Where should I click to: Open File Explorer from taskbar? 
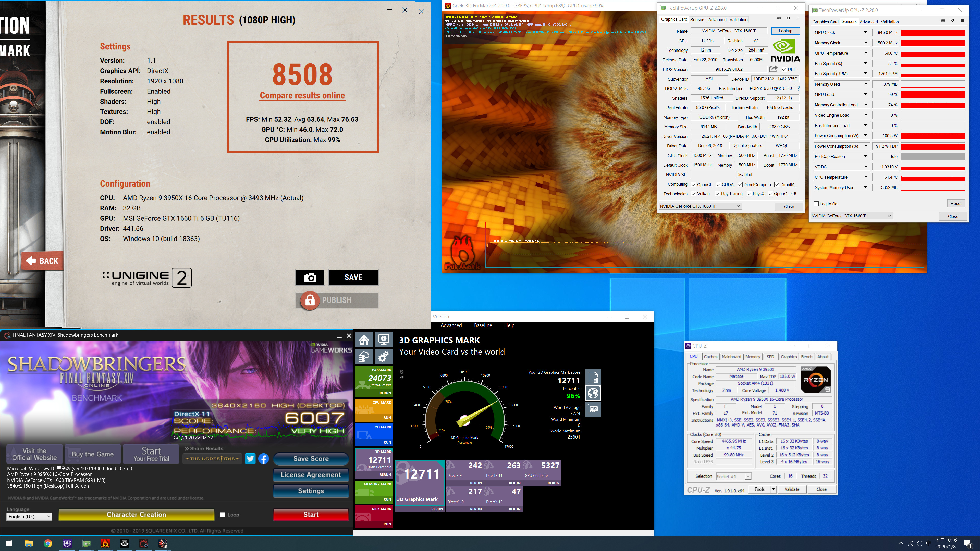pos(29,543)
